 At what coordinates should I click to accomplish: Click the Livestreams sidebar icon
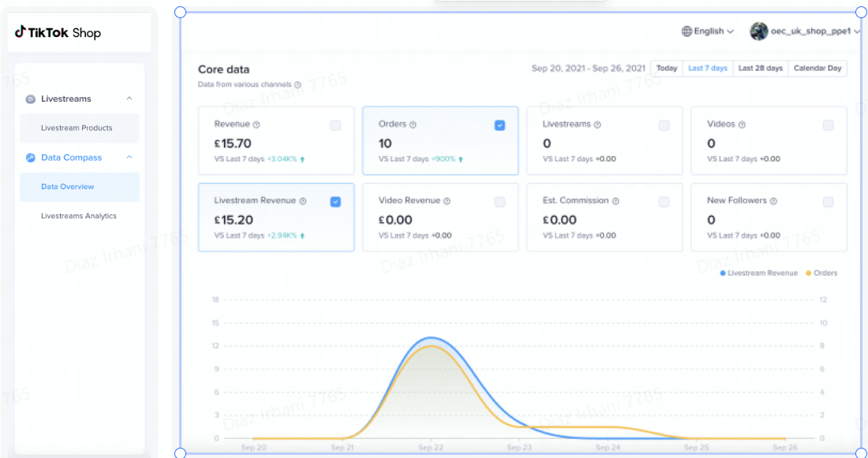(x=30, y=99)
